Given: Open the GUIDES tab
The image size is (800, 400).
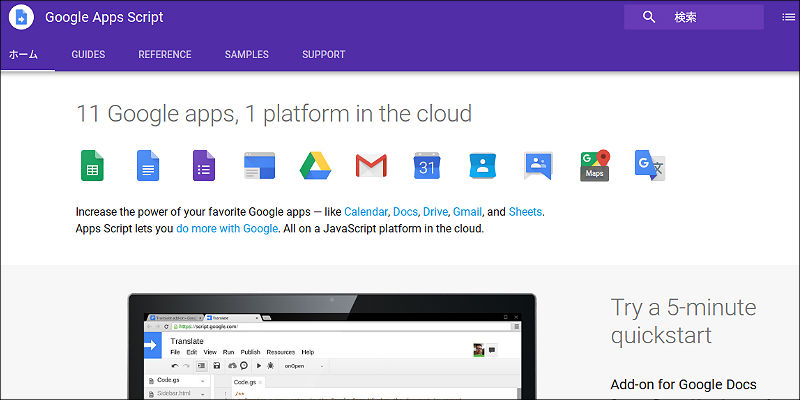Looking at the screenshot, I should pyautogui.click(x=88, y=55).
